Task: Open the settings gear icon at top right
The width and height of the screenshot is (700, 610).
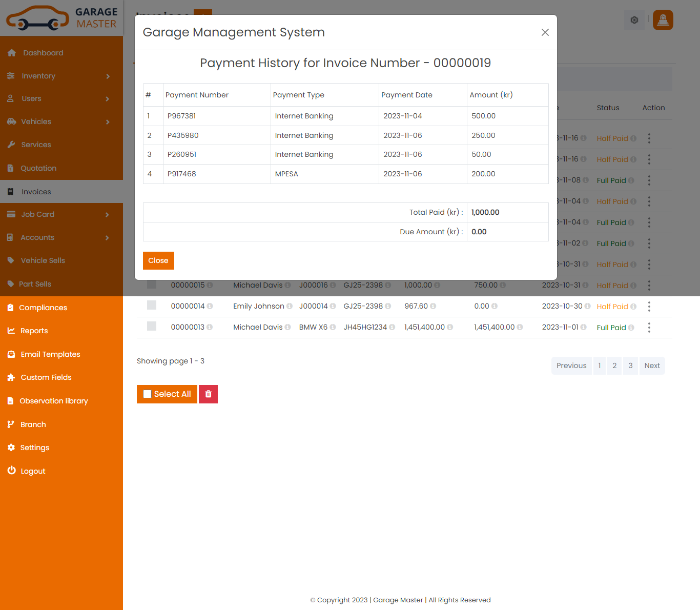Action: [x=634, y=20]
